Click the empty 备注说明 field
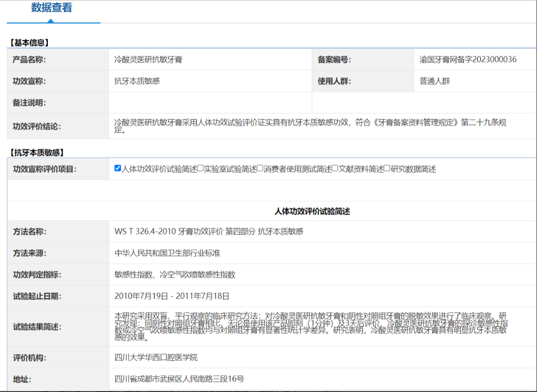This screenshot has width=537, height=392. 210,103
